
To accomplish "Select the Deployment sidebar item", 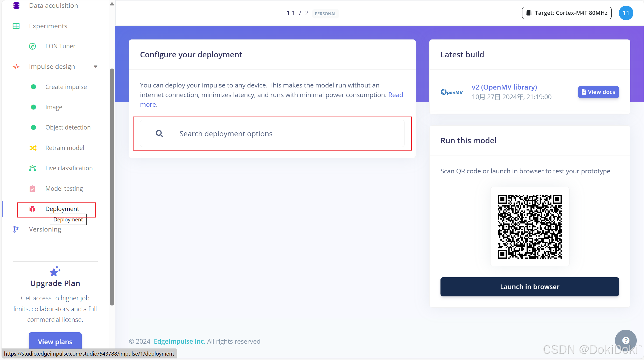I will coord(62,209).
